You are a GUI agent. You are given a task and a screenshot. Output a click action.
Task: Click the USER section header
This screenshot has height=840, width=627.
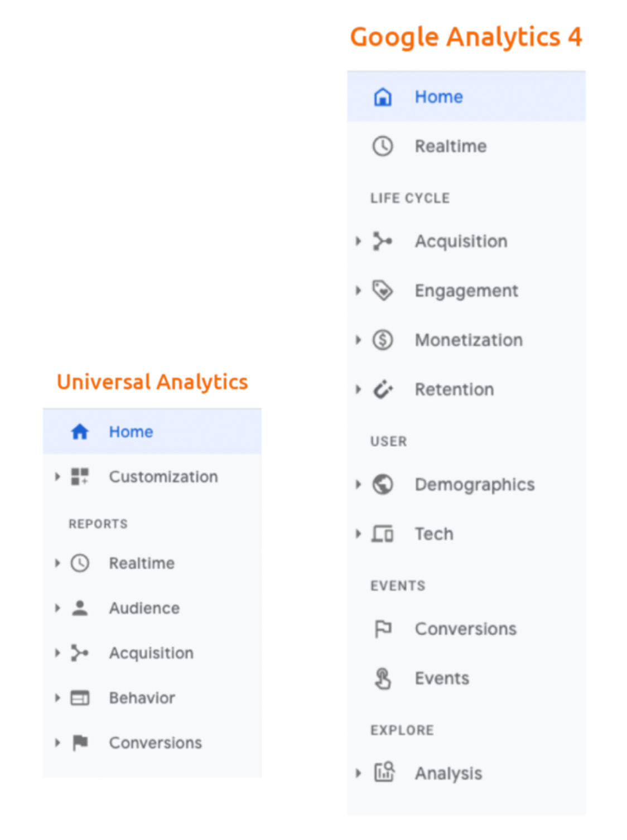pyautogui.click(x=389, y=441)
